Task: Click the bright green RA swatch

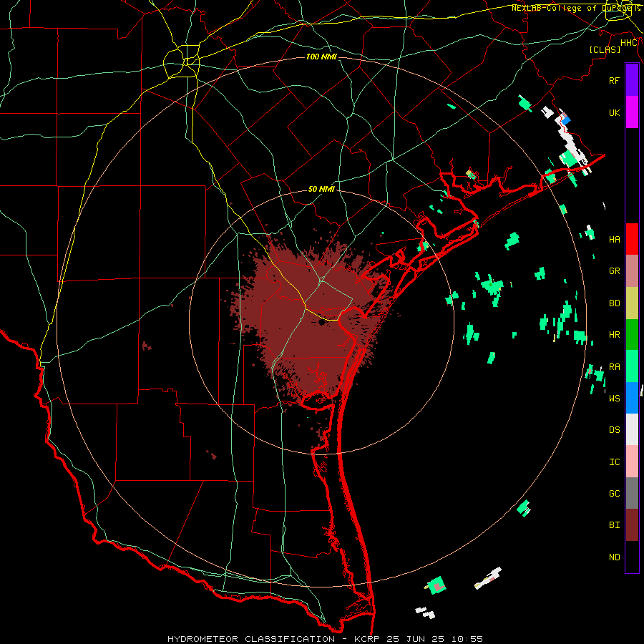Action: [x=632, y=366]
